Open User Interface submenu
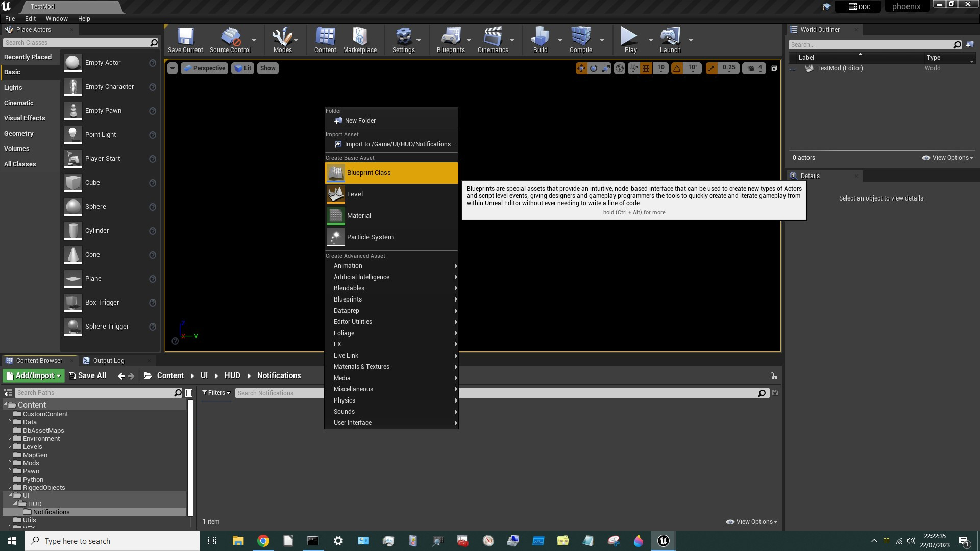This screenshot has width=980, height=551. [x=391, y=423]
